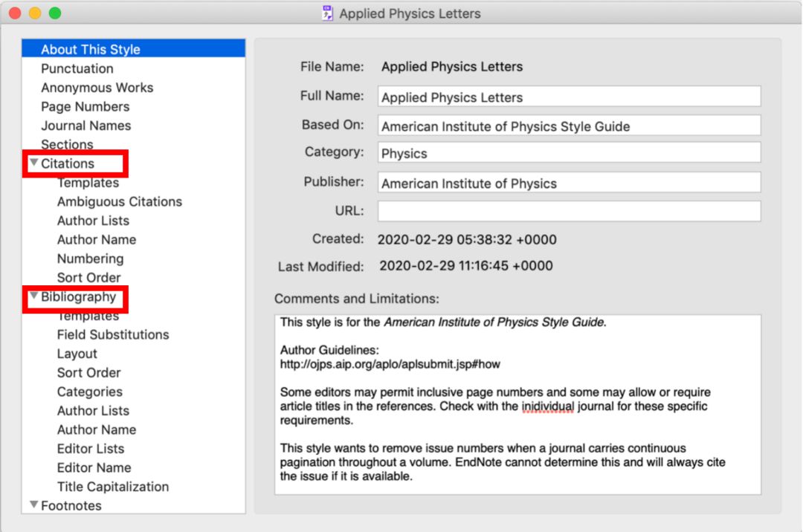Image resolution: width=803 pixels, height=532 pixels.
Task: Open the Punctuation settings
Action: tap(77, 68)
